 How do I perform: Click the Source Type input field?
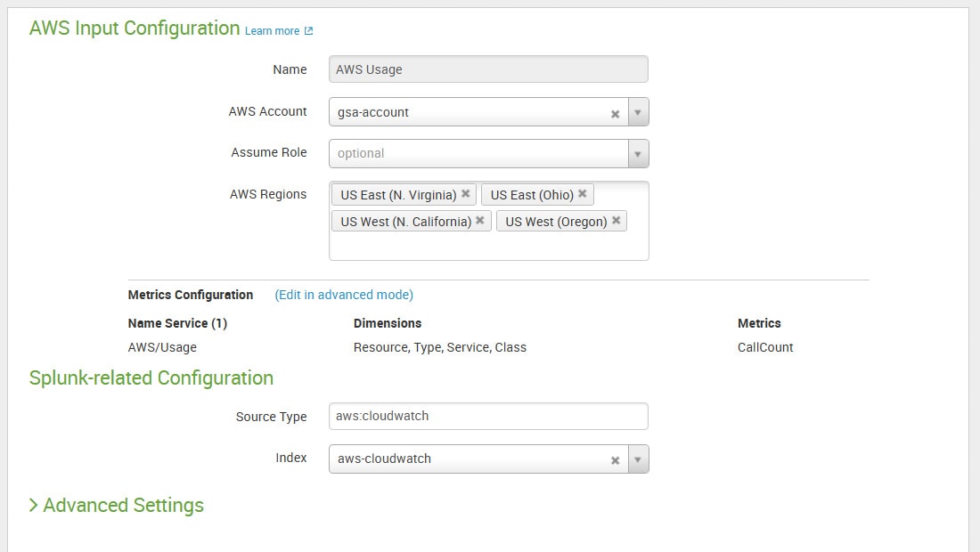click(x=487, y=416)
